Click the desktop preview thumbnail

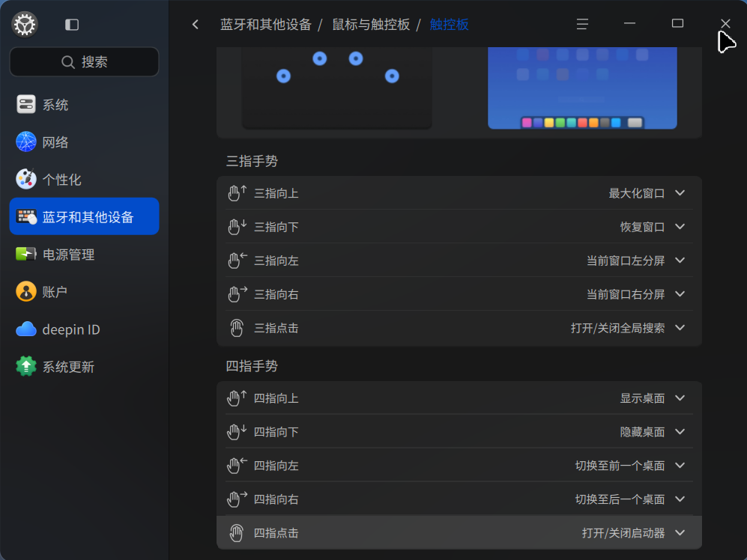(582, 88)
